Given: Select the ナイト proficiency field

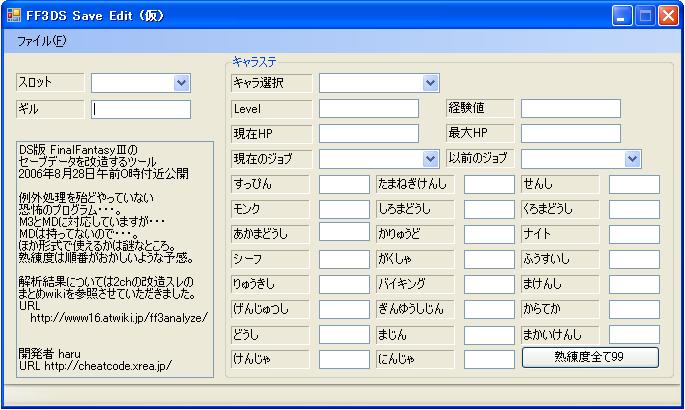Looking at the screenshot, I should [634, 234].
